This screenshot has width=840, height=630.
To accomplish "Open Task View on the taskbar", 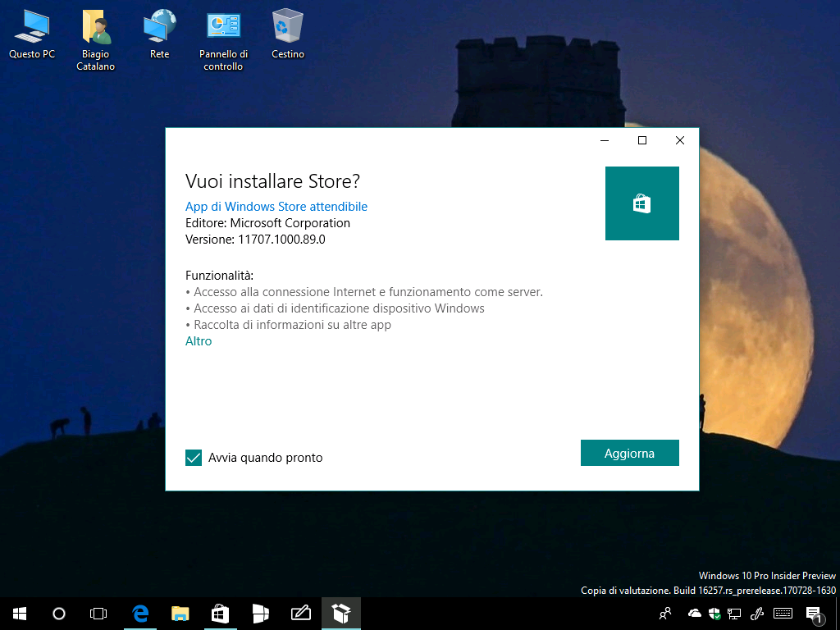I will click(x=98, y=614).
